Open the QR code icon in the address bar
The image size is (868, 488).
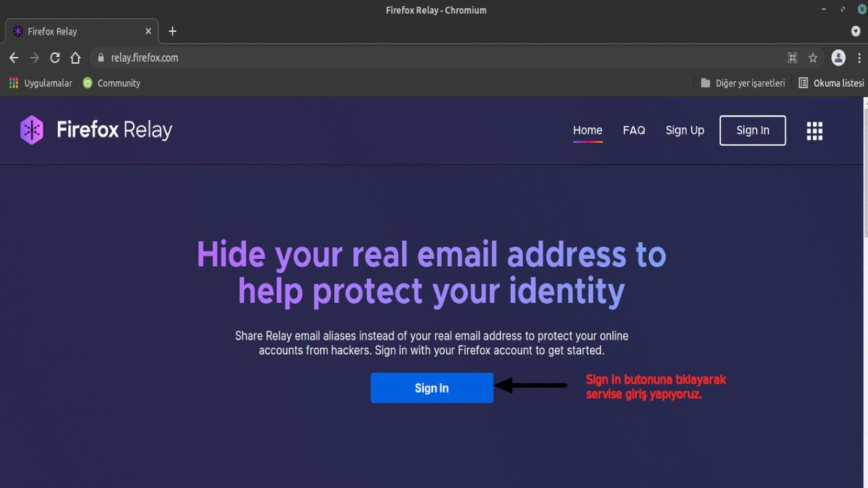[791, 57]
